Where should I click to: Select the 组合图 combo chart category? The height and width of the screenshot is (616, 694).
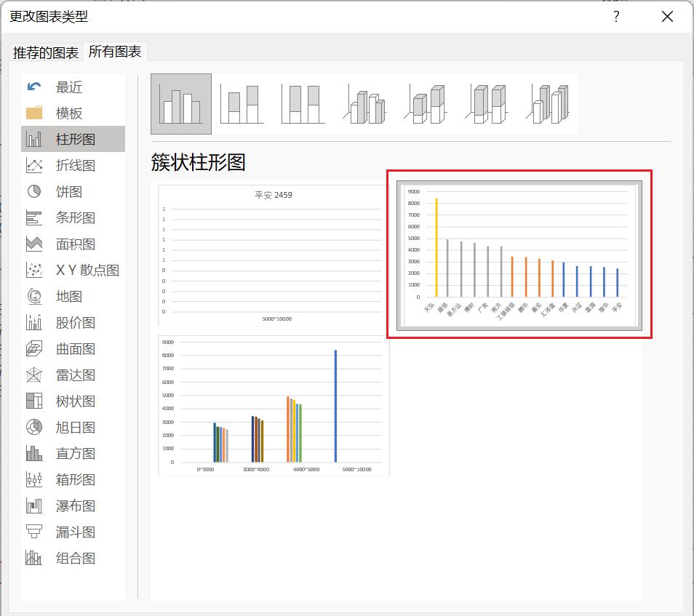(73, 558)
